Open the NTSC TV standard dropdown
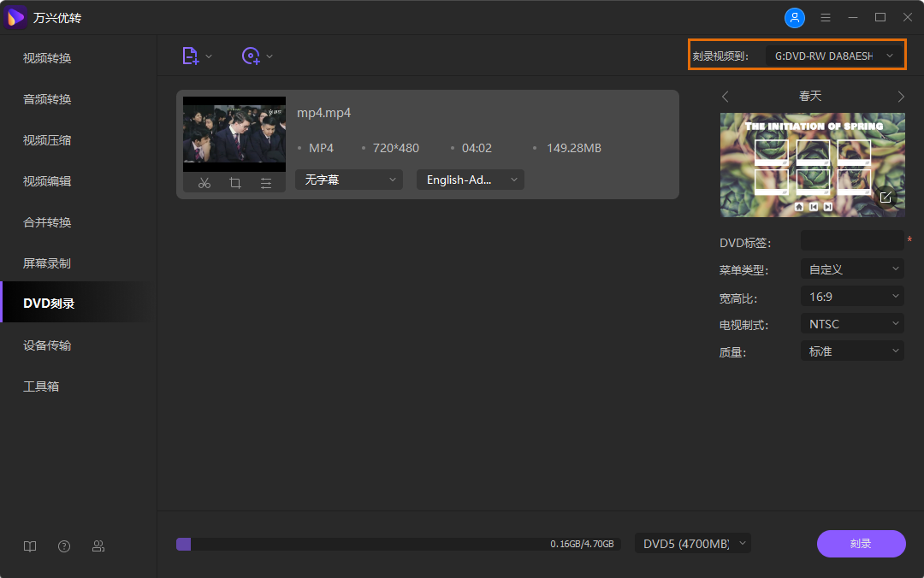 coord(852,323)
